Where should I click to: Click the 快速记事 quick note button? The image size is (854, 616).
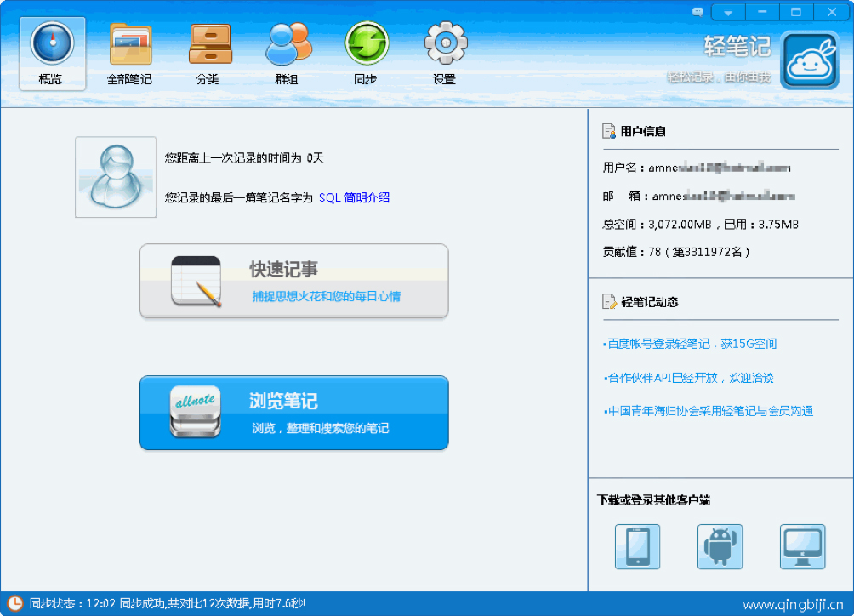[x=294, y=281]
